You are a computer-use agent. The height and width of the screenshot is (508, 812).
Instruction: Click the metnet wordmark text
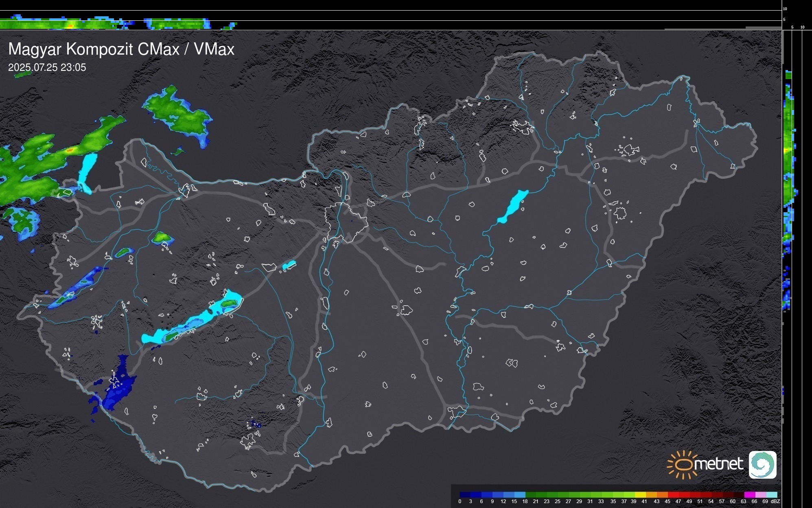click(718, 464)
